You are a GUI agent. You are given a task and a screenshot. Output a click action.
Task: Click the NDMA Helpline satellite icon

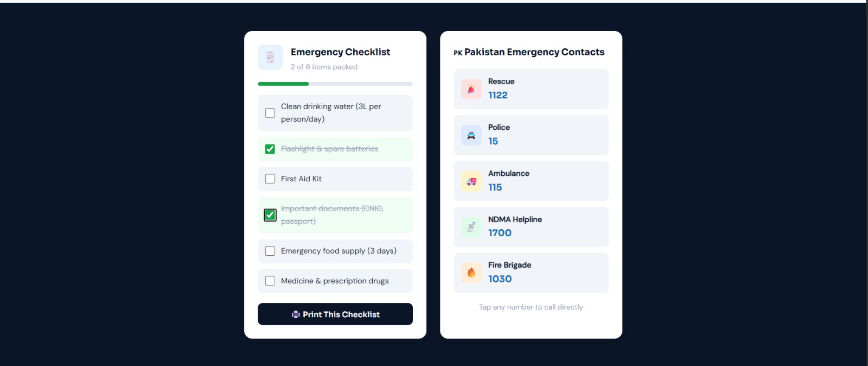471,227
